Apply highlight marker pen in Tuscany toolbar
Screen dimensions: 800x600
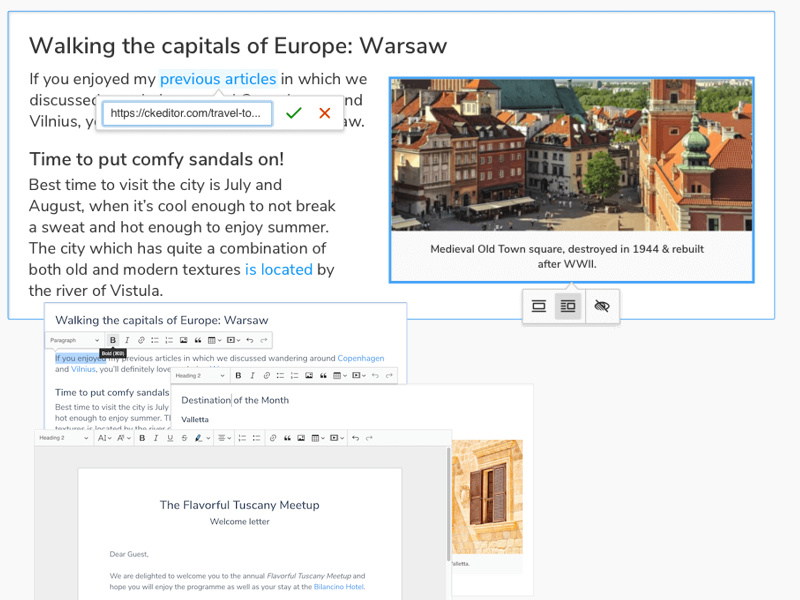pos(198,438)
